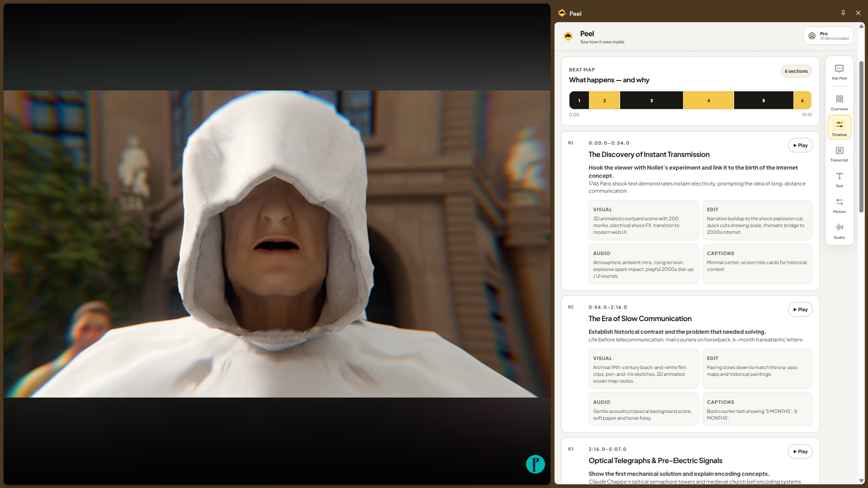Open the Pro account plan button

tap(828, 36)
